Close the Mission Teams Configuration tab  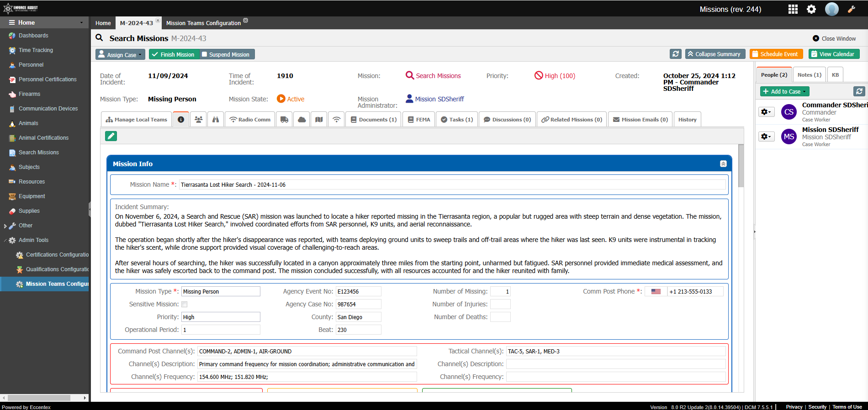pos(246,21)
